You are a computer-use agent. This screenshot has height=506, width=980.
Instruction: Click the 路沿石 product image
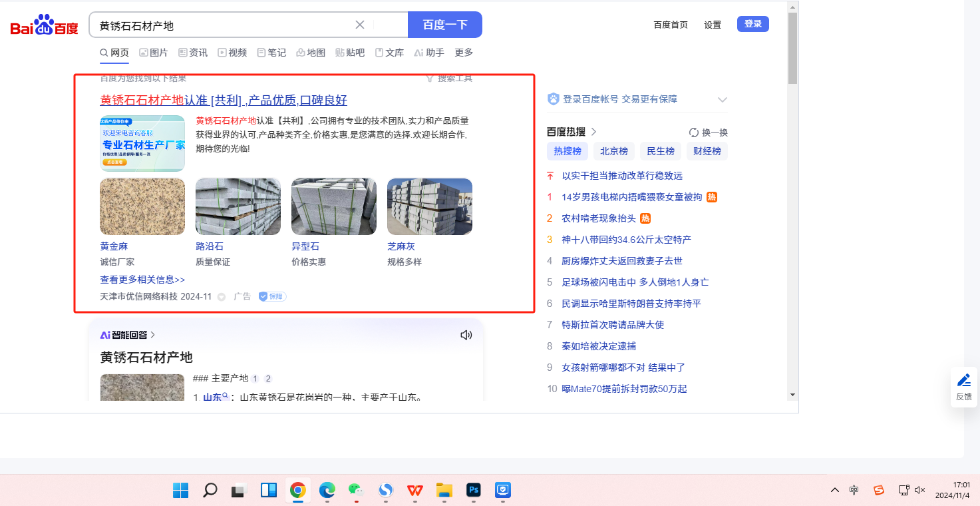(x=238, y=206)
